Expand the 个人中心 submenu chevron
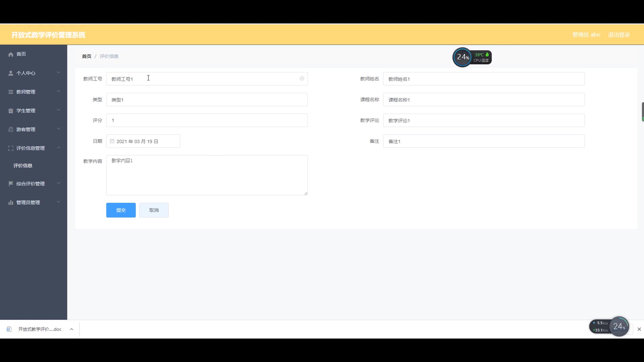 [58, 72]
